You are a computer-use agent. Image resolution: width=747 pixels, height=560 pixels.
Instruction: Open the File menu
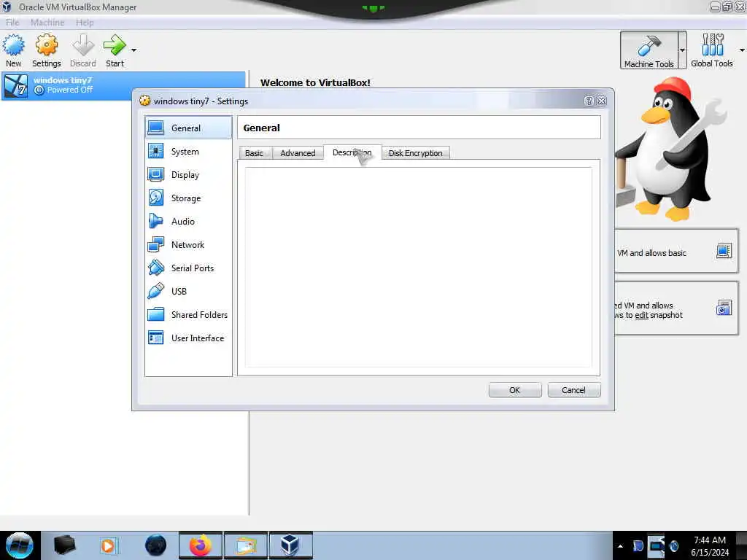pyautogui.click(x=12, y=23)
